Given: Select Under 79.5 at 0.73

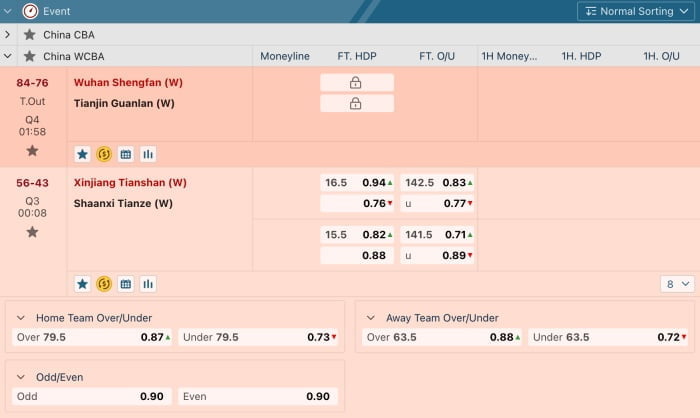Looking at the screenshot, I should coord(258,337).
